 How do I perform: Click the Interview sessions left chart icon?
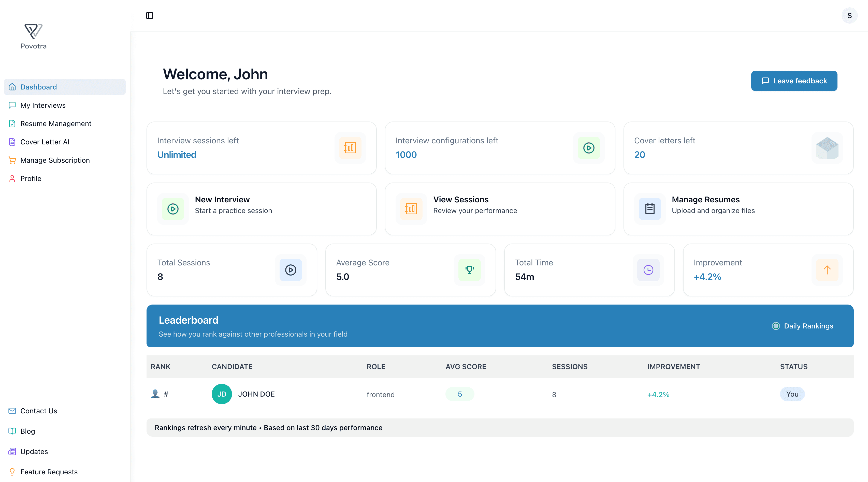tap(350, 148)
